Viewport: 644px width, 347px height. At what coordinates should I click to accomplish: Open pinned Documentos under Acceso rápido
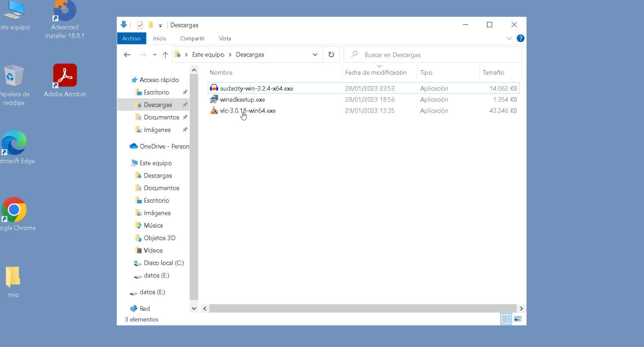(157, 117)
